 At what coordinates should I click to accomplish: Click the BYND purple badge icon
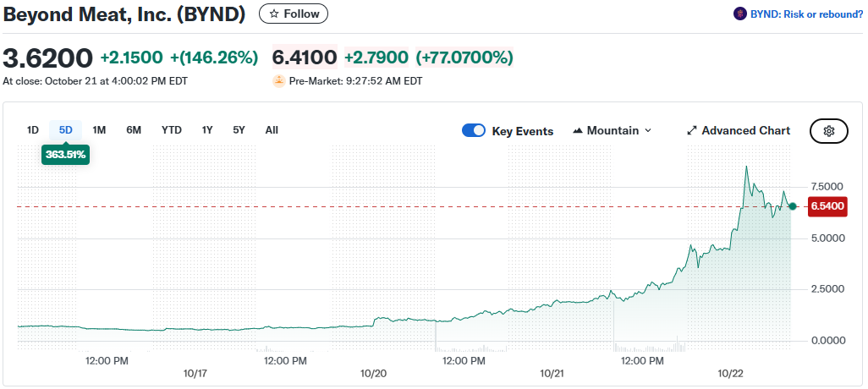coord(740,14)
